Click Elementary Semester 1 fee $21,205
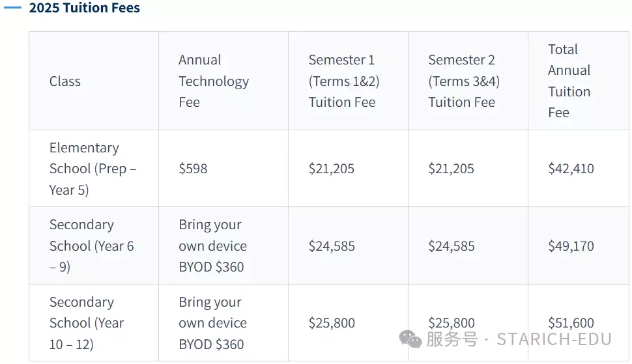Image resolution: width=632 pixels, height=364 pixels. point(332,168)
